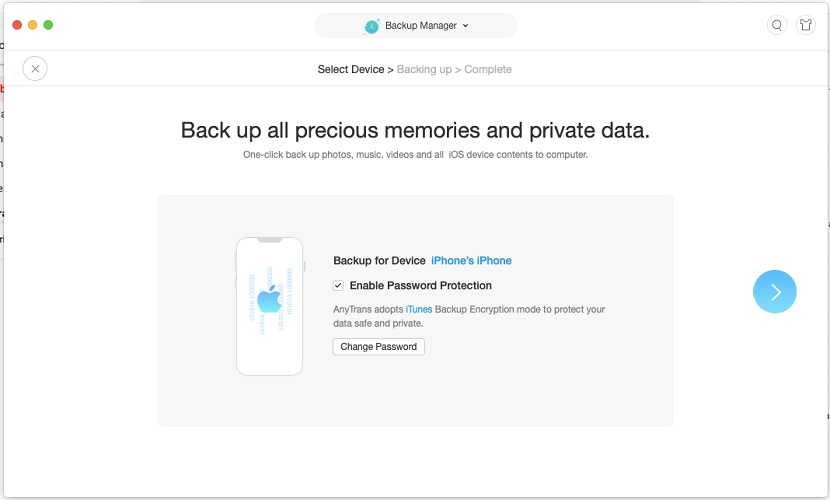
Task: Click the Backup for Device label
Action: point(379,261)
